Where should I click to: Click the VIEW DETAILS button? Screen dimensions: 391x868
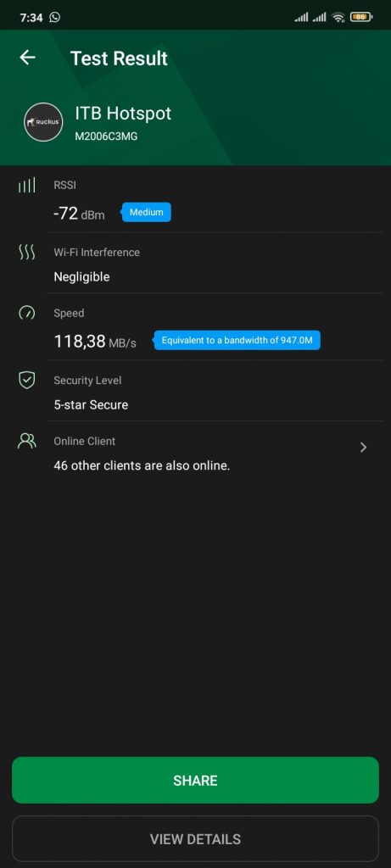(x=195, y=838)
